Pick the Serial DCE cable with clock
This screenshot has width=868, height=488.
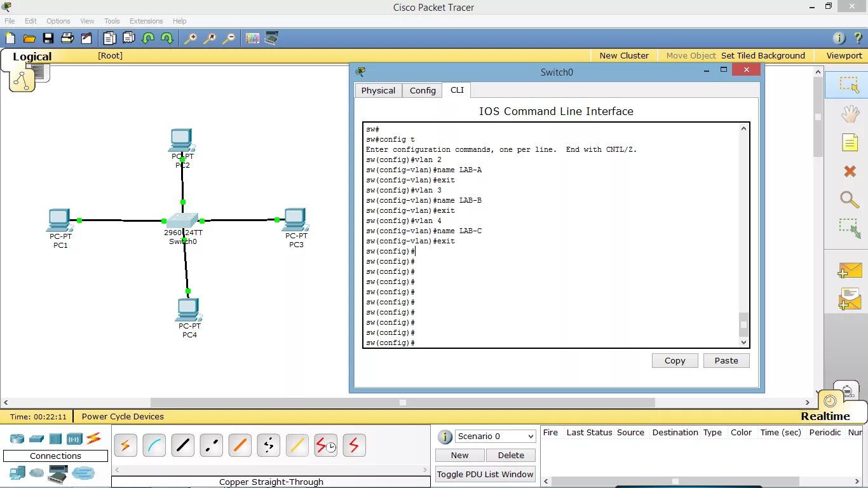pyautogui.click(x=325, y=445)
